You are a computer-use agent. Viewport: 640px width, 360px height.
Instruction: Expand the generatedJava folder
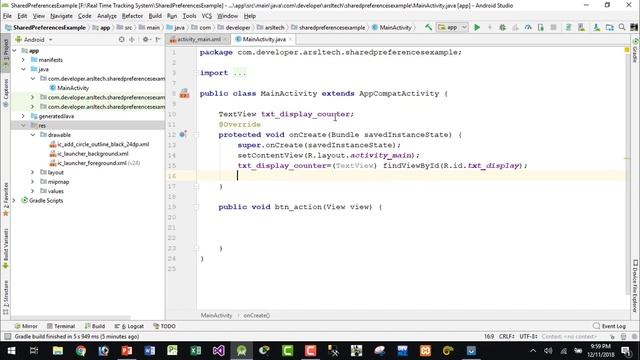[23, 116]
